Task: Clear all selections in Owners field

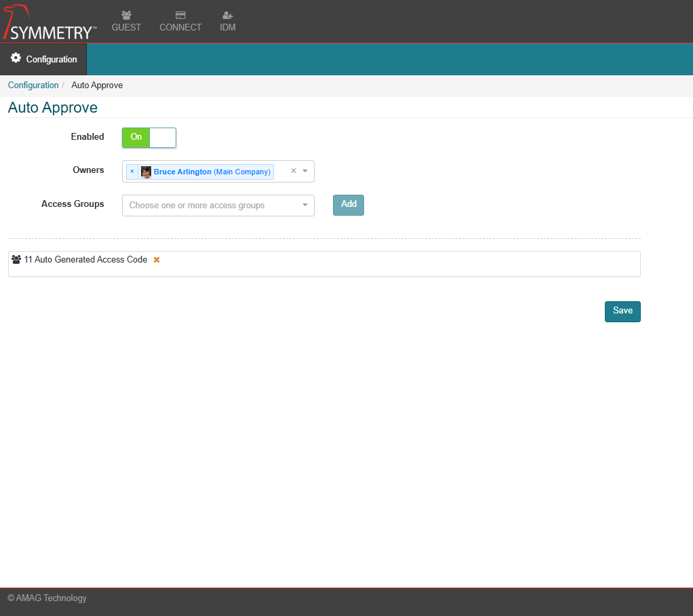Action: point(294,171)
